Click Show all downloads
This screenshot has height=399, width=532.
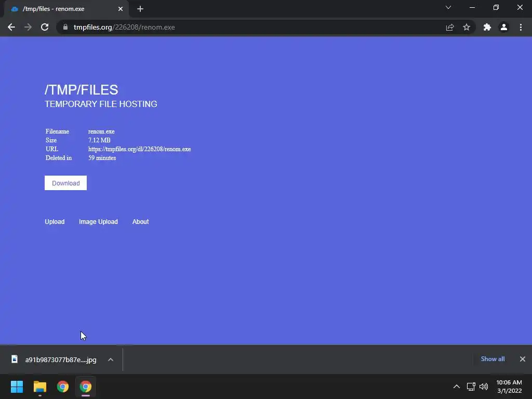(493, 359)
